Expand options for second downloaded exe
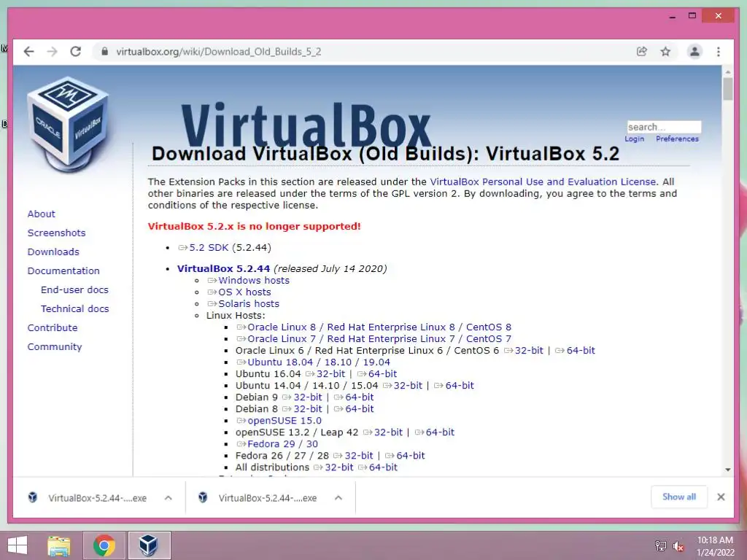747x560 pixels. pyautogui.click(x=338, y=497)
